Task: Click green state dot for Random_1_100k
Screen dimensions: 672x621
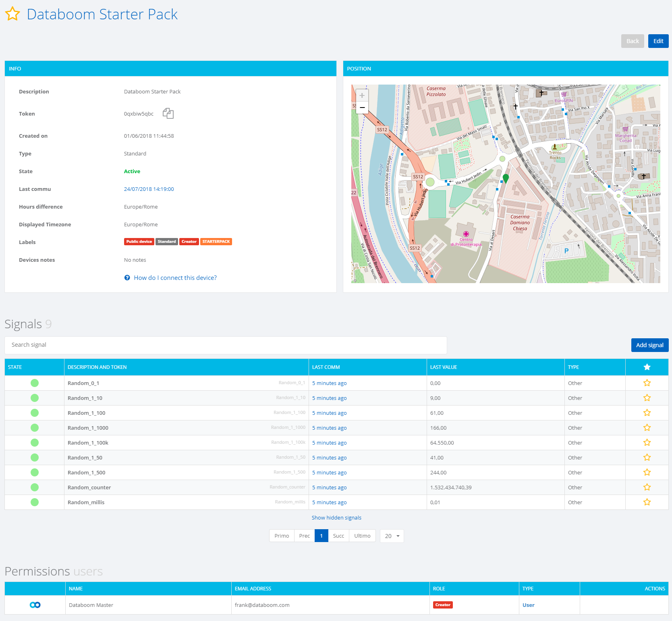Action: 35,443
